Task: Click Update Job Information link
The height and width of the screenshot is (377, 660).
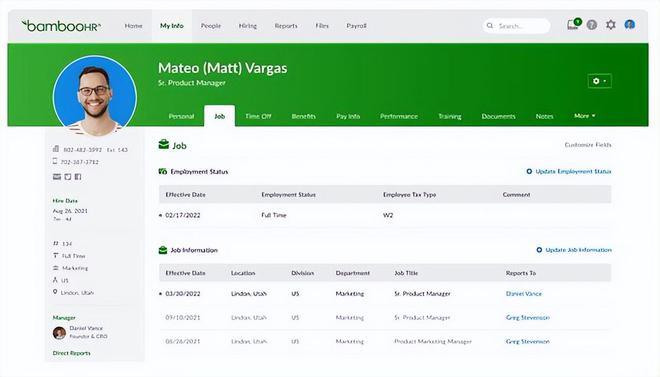Action: tap(574, 250)
